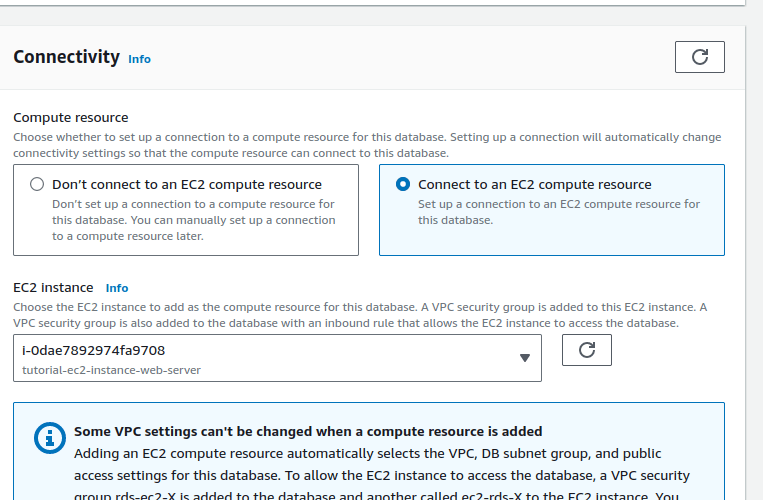The width and height of the screenshot is (763, 500).
Task: Click the "Some VPC settings can't be changed" alert title
Action: pyautogui.click(x=308, y=432)
